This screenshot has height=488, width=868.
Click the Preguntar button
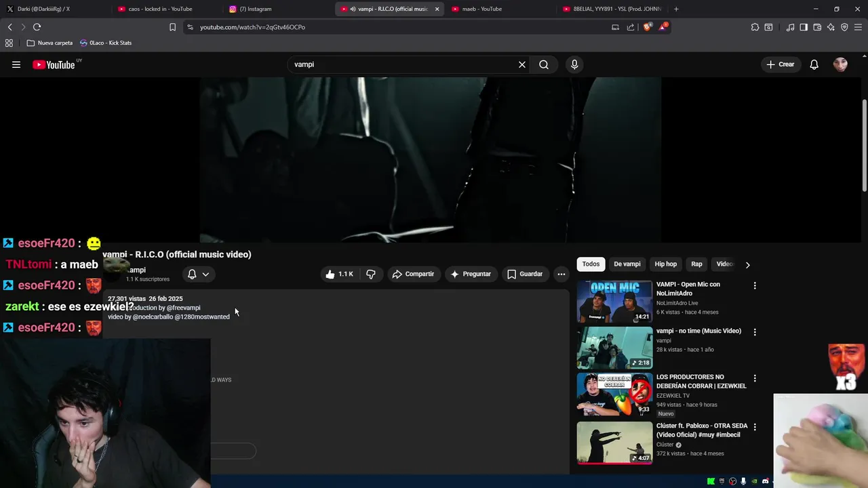point(471,274)
